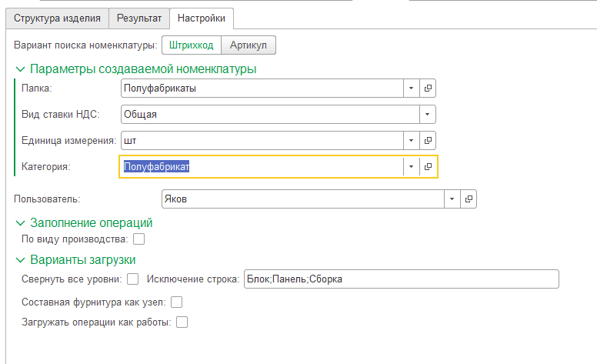The width and height of the screenshot is (597, 364).
Task: Enable Загружать операции как работы checkbox
Action: (182, 322)
